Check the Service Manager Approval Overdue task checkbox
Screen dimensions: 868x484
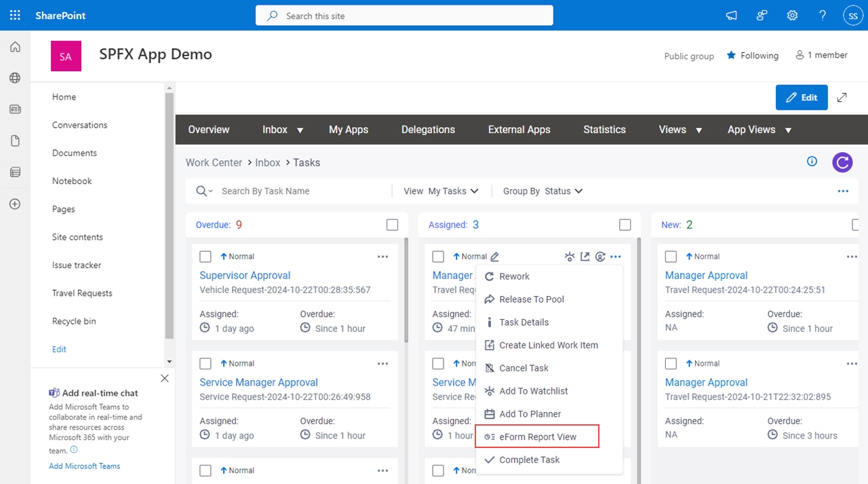(x=205, y=364)
